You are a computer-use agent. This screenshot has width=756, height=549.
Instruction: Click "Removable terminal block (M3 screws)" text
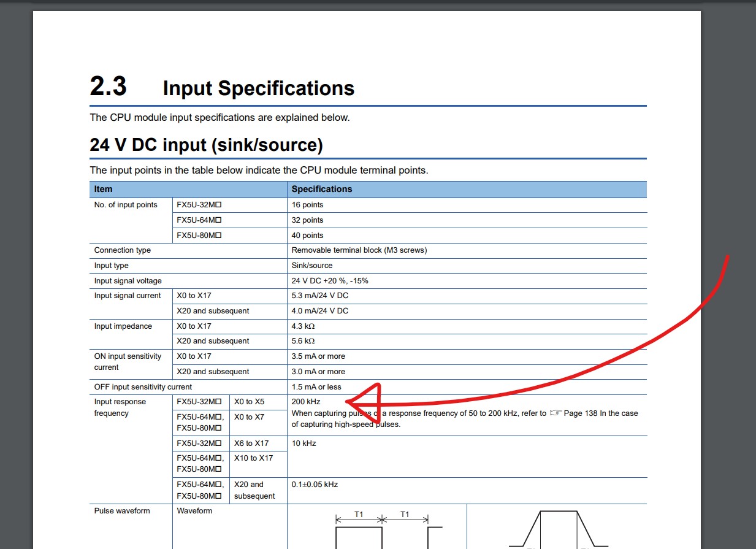click(359, 250)
